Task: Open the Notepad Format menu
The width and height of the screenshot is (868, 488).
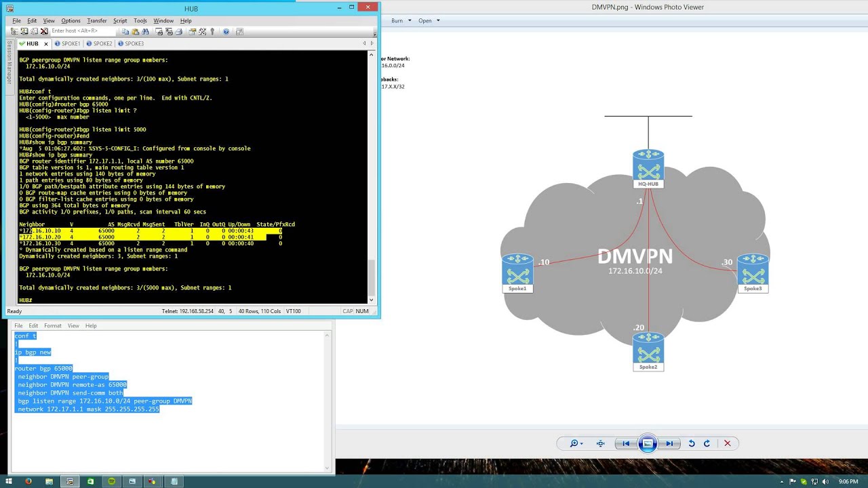Action: pyautogui.click(x=53, y=326)
